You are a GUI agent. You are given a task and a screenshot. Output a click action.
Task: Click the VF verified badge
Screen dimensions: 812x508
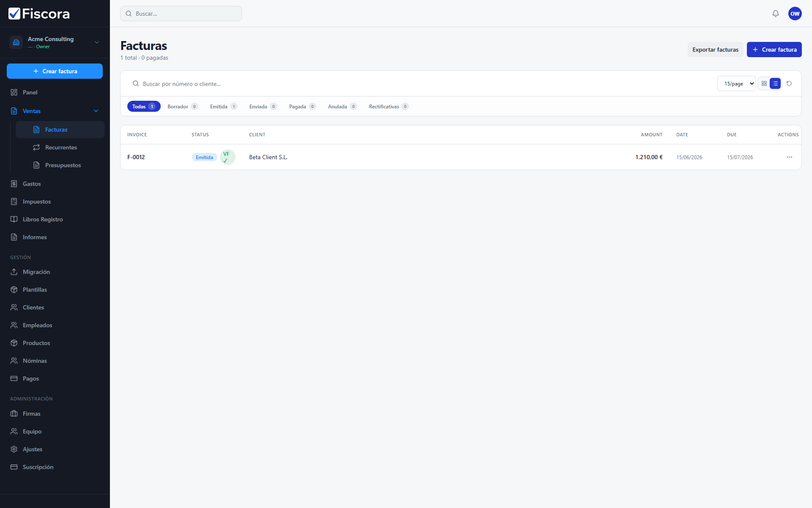click(228, 157)
